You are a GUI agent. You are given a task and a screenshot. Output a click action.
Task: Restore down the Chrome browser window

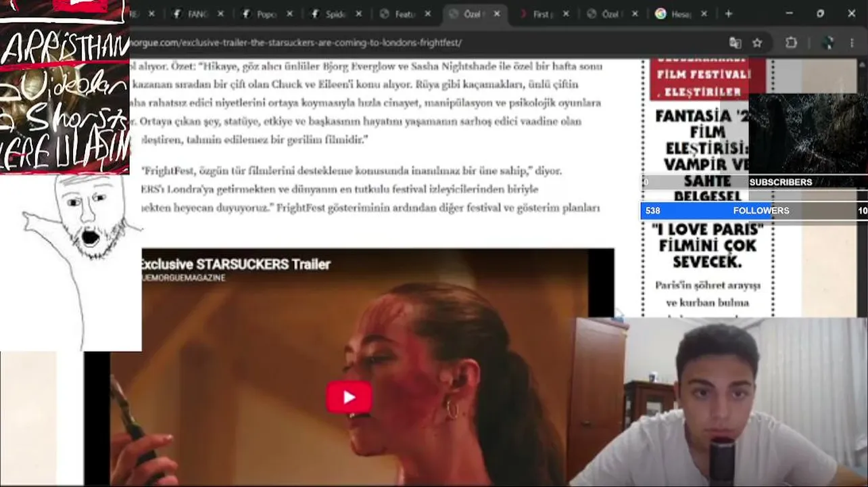tap(820, 14)
